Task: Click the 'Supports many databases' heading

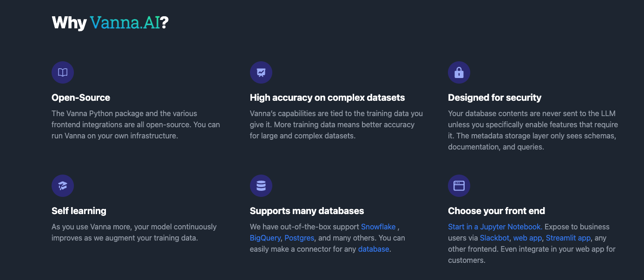Action: pos(307,211)
